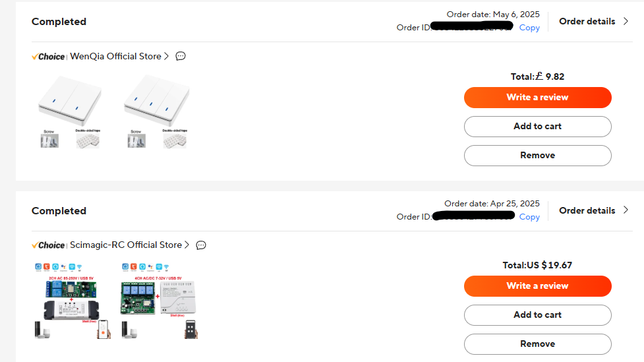Open chat with Scimagic-RC Official Store

pyautogui.click(x=201, y=245)
